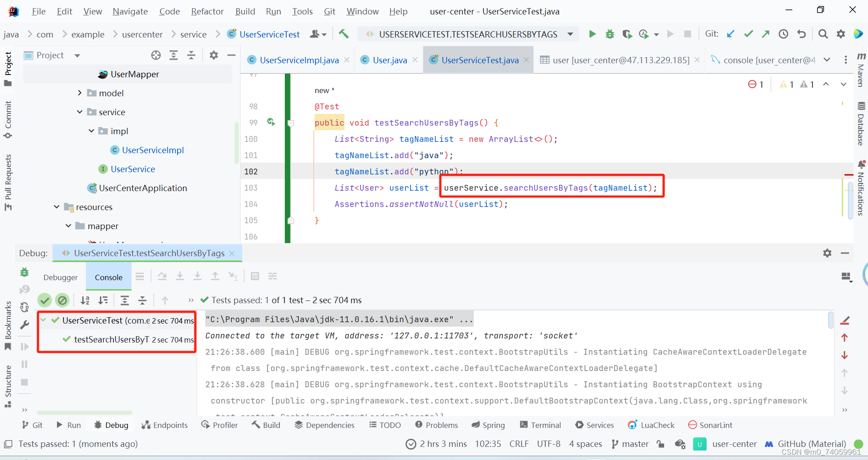Select UserCenterApplication in project tree
Image resolution: width=868 pixels, height=460 pixels.
(143, 188)
